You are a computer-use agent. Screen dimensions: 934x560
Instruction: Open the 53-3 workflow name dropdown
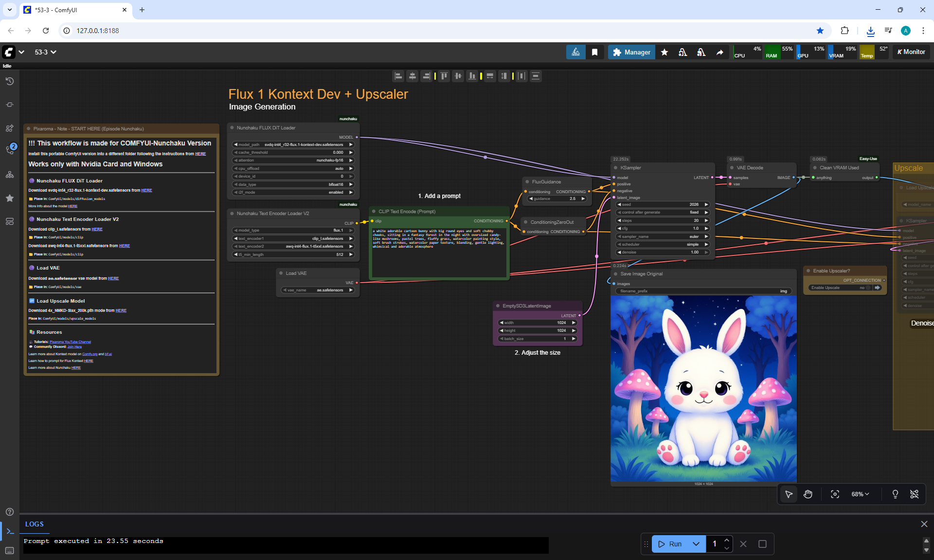tap(45, 52)
